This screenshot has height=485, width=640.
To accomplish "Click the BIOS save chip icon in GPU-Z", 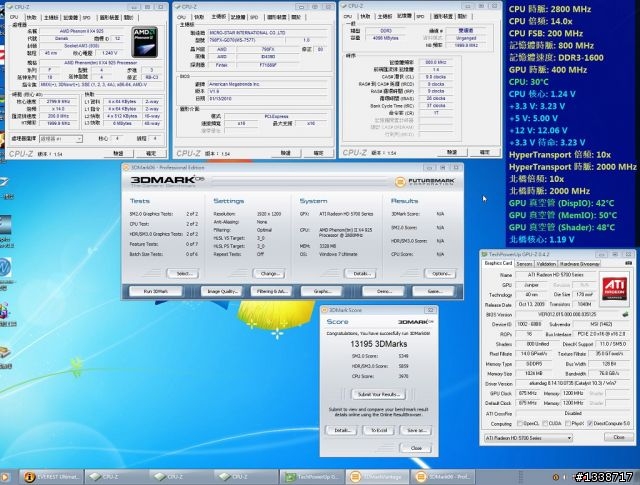I will tap(625, 314).
